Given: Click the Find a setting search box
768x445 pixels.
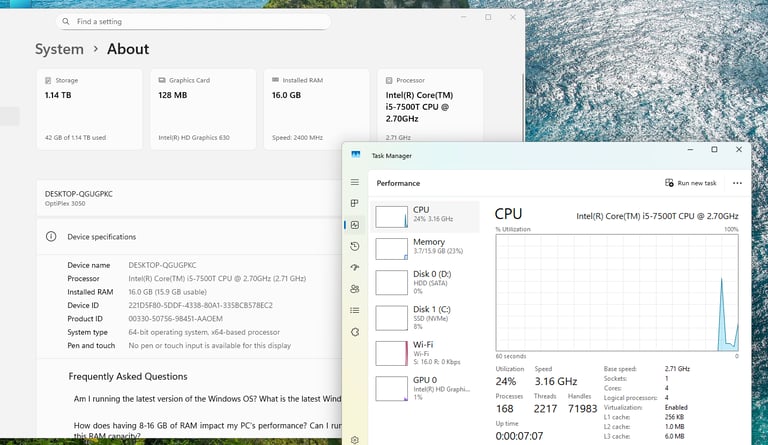Looking at the screenshot, I should click(193, 22).
